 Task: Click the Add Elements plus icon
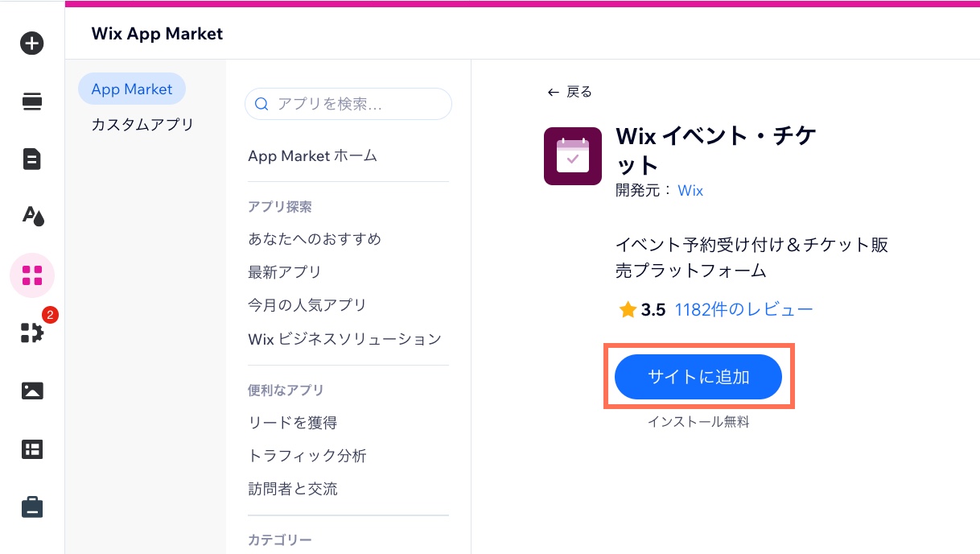click(x=31, y=43)
